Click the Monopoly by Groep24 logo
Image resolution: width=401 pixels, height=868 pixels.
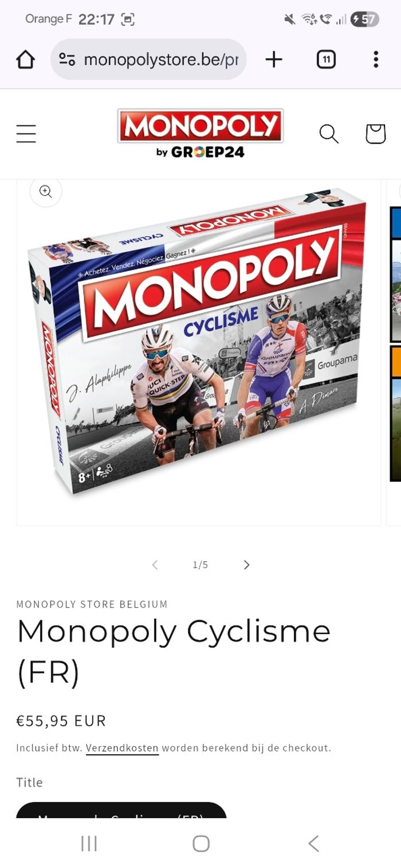(200, 133)
